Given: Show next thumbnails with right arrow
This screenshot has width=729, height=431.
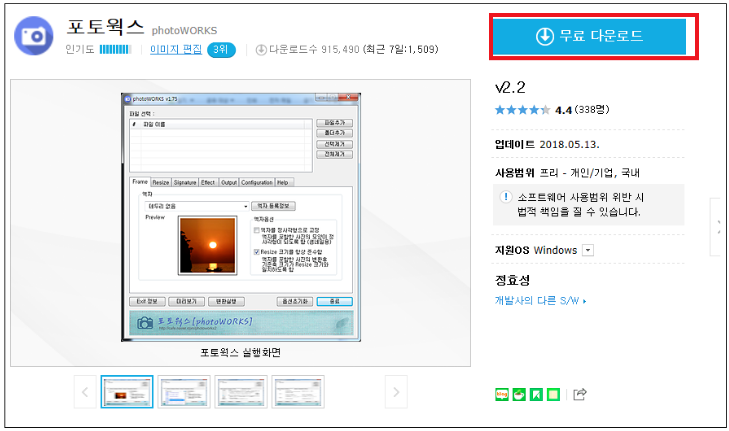Looking at the screenshot, I should point(396,392).
